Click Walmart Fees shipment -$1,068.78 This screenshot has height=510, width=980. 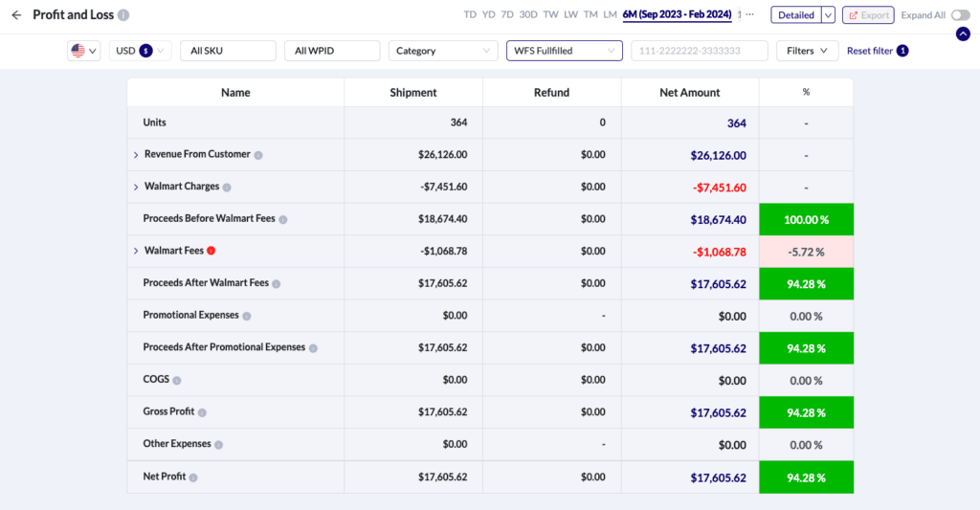point(444,252)
